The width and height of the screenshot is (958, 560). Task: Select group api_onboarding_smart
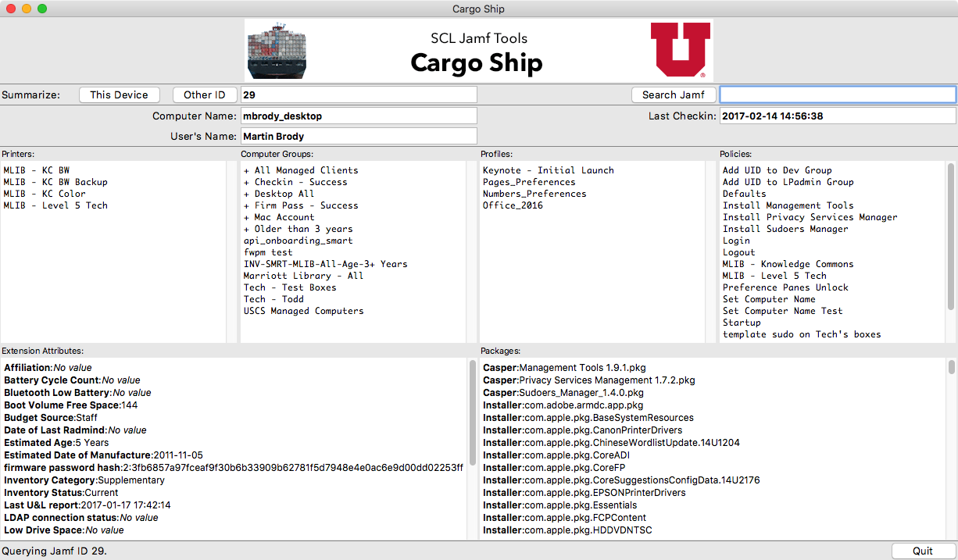[x=298, y=241]
